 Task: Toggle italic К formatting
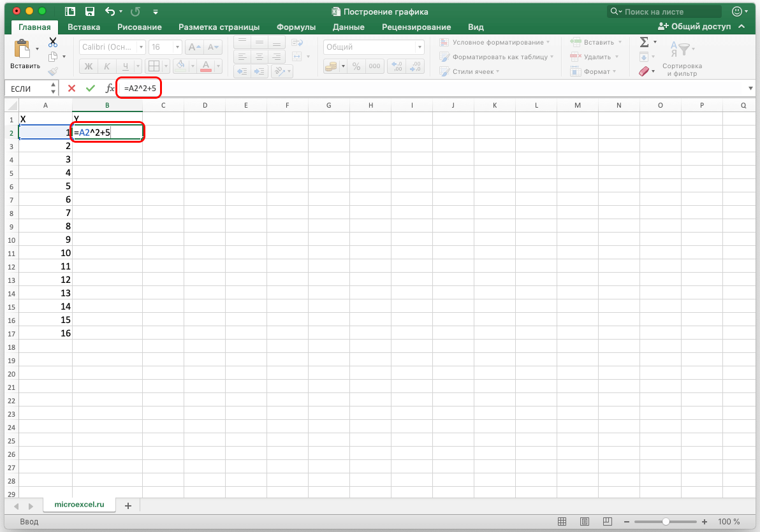[106, 66]
